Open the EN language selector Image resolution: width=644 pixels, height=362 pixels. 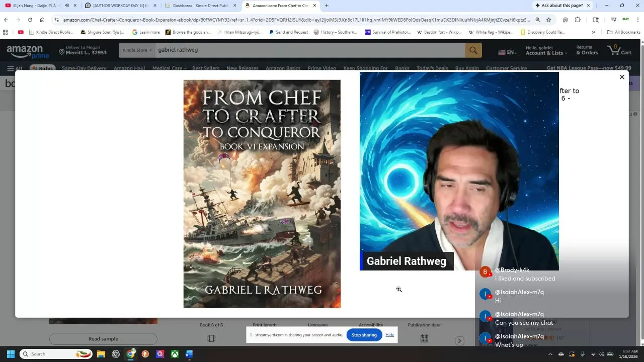click(507, 52)
